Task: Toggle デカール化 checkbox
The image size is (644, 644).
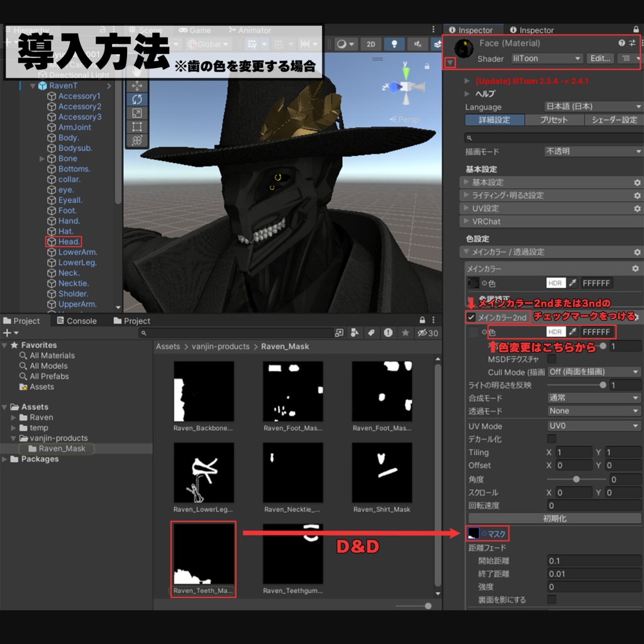Action: point(552,439)
